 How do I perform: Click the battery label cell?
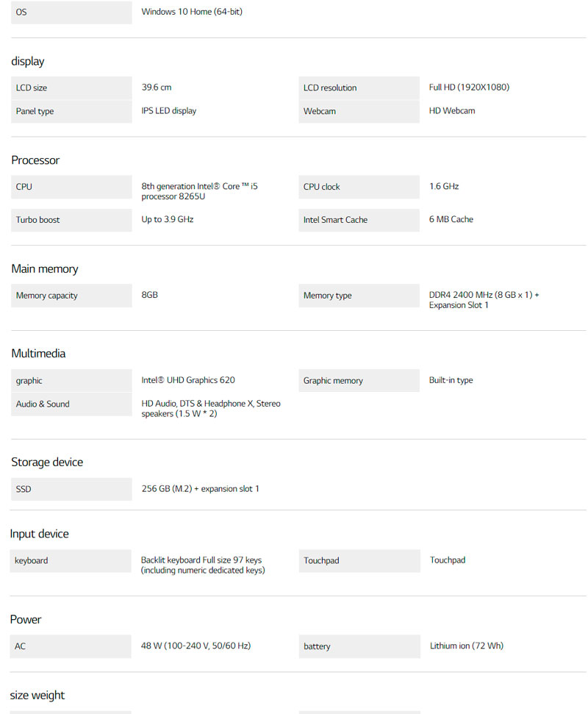pyautogui.click(x=359, y=647)
